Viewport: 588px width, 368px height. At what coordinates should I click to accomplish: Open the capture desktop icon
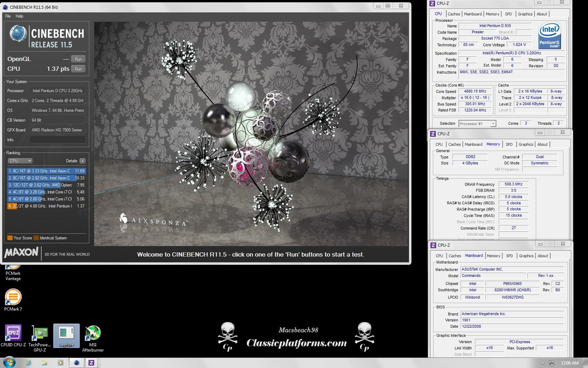tap(66, 336)
